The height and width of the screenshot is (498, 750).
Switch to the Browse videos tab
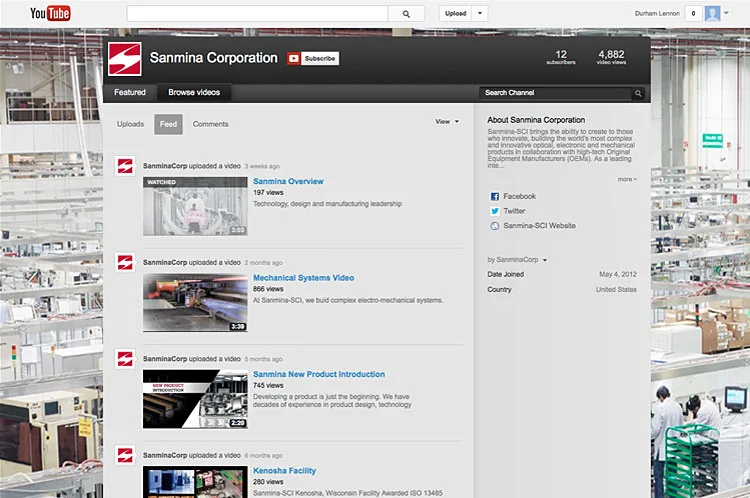194,92
